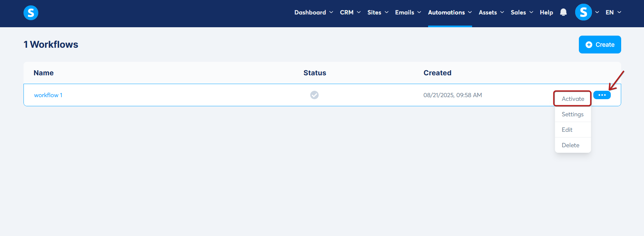The image size is (644, 236).
Task: Expand the Emails dropdown menu
Action: tap(408, 12)
